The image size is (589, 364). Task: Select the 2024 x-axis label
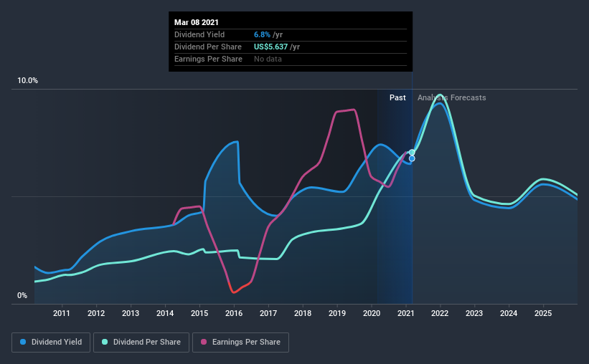[x=509, y=313]
